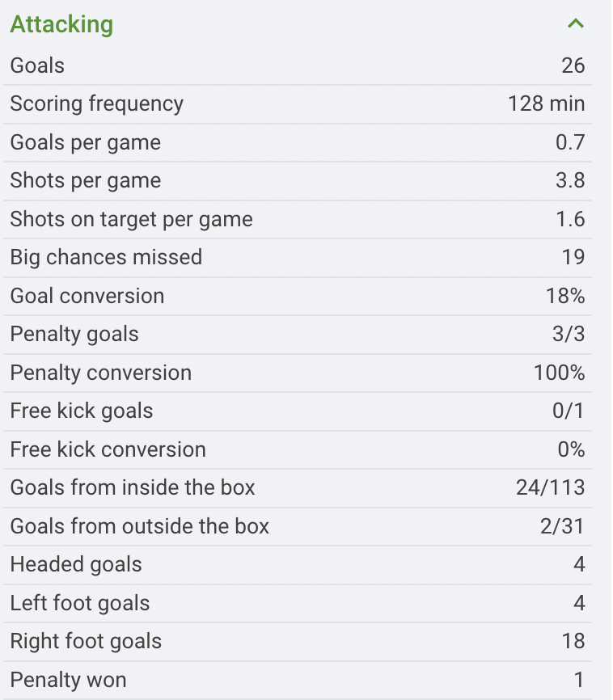The image size is (613, 700).
Task: Collapse the Attacking section chevron
Action: (575, 24)
